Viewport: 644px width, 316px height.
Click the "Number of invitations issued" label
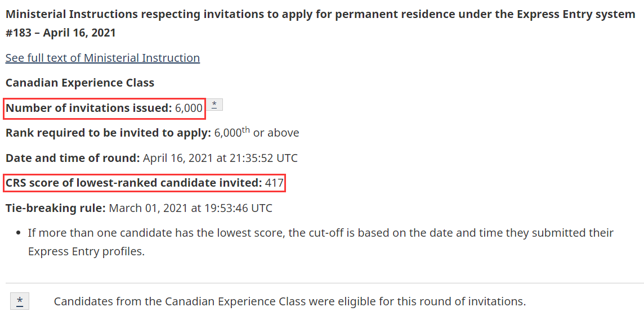click(x=88, y=108)
